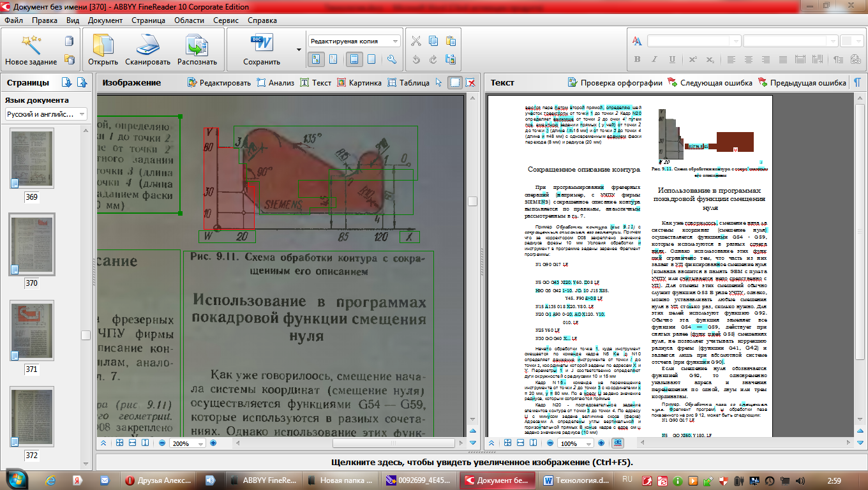Run recognition with the Распознать icon
The height and width of the screenshot is (490, 868).
(197, 50)
